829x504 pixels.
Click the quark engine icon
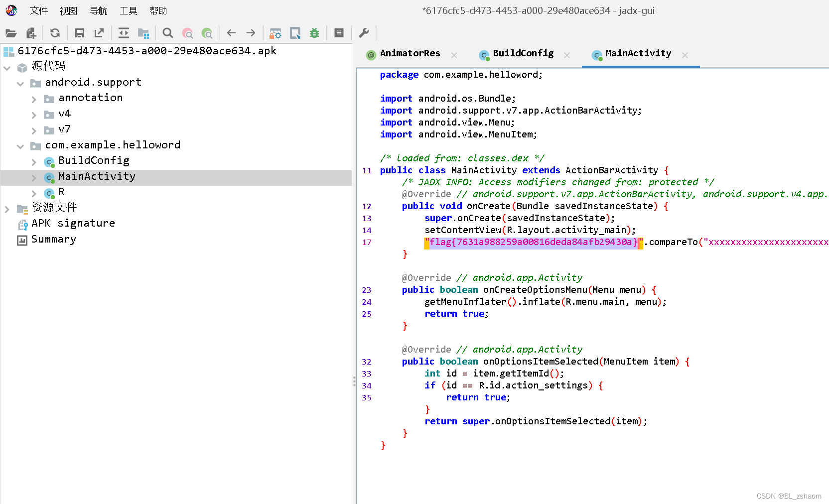(x=295, y=33)
